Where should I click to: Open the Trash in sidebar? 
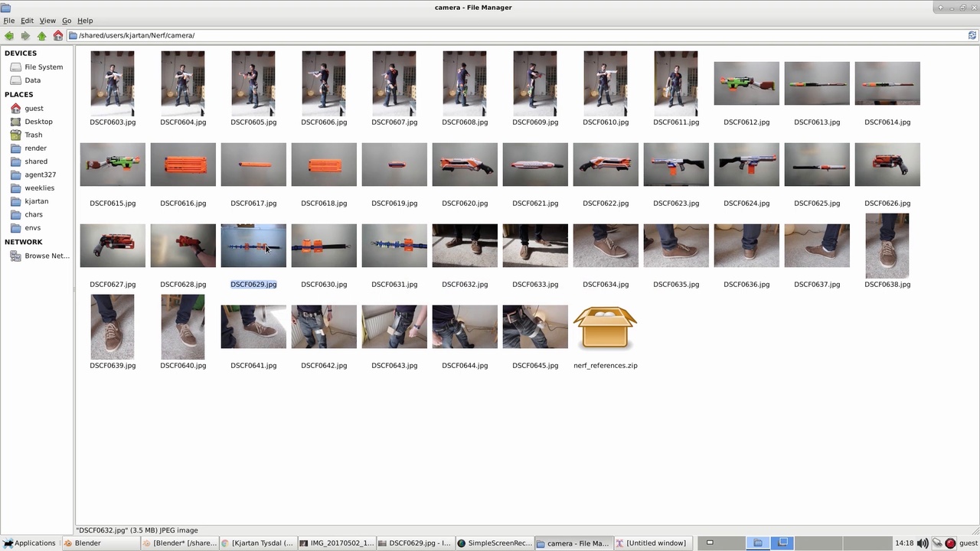coord(27,135)
